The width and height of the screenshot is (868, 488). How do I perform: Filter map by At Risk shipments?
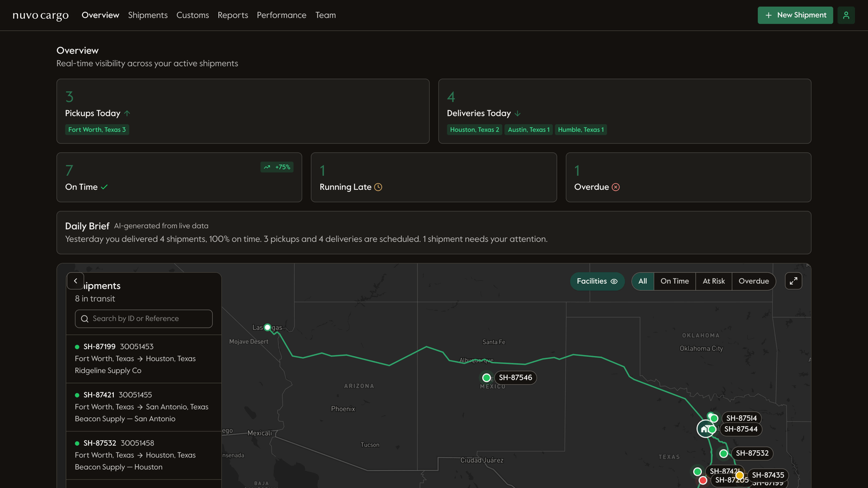(x=714, y=281)
